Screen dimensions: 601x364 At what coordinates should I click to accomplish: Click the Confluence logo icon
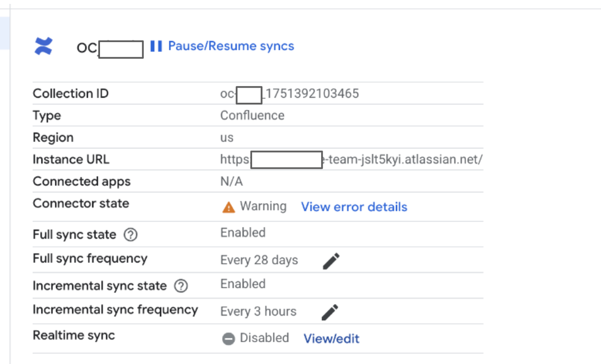coord(43,46)
